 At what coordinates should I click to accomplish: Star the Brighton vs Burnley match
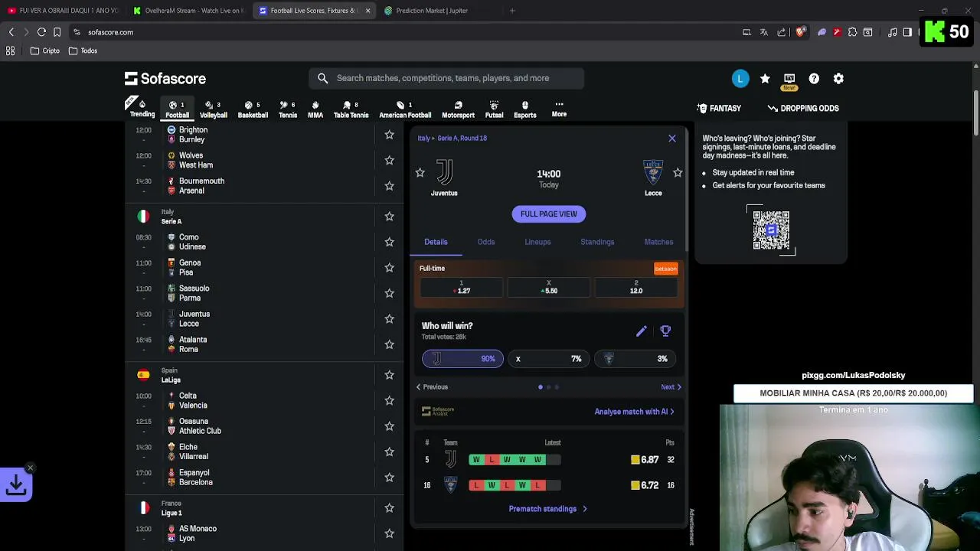click(389, 135)
